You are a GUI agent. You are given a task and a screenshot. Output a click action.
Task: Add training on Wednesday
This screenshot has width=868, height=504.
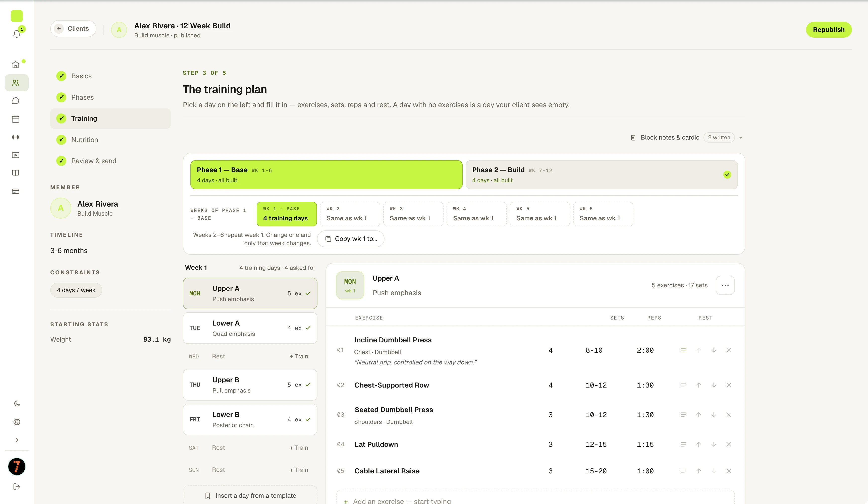click(299, 357)
